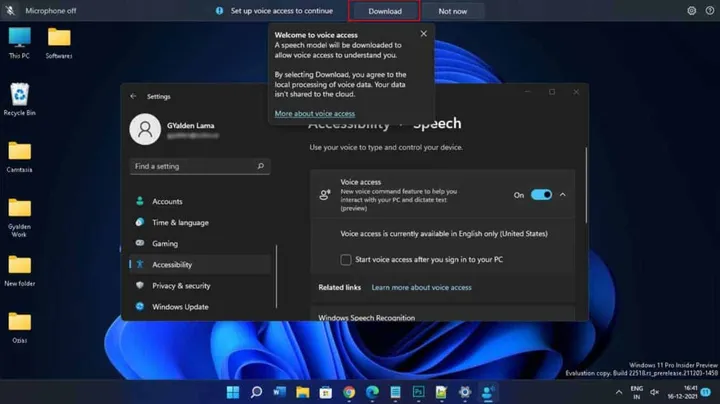This screenshot has height=404, width=720.
Task: Open the Windows Start menu
Action: [x=233, y=392]
